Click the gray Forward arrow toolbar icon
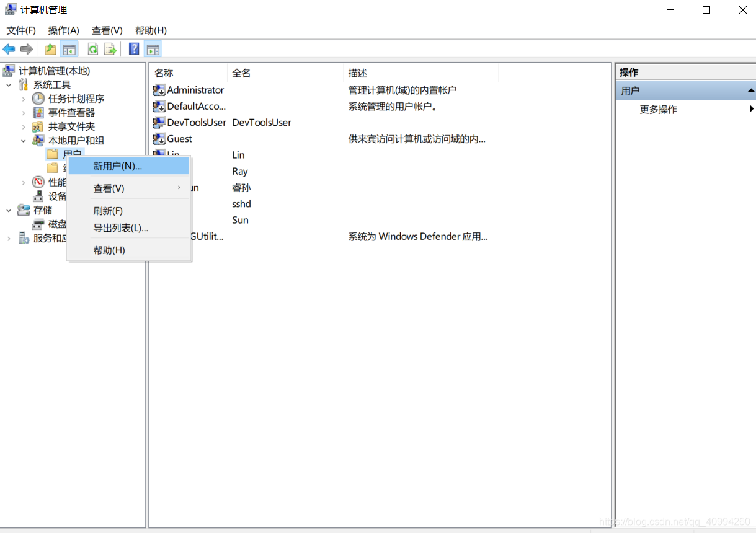This screenshot has width=756, height=533. pos(26,49)
